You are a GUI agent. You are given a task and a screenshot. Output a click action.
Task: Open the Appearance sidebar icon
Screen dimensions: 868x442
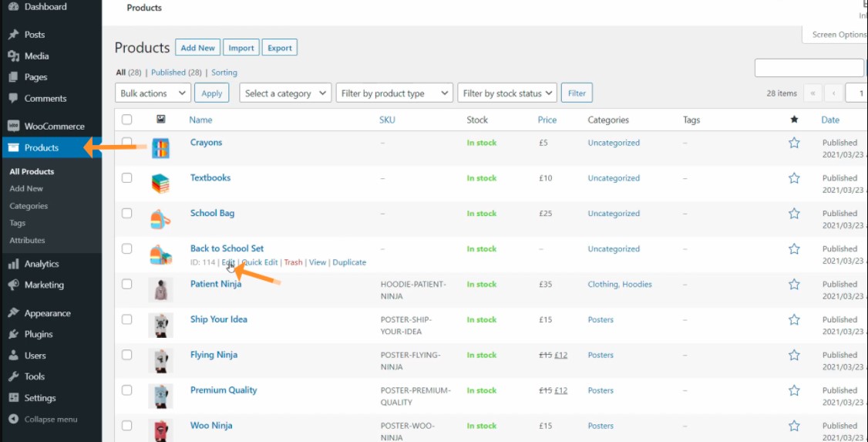(x=13, y=314)
